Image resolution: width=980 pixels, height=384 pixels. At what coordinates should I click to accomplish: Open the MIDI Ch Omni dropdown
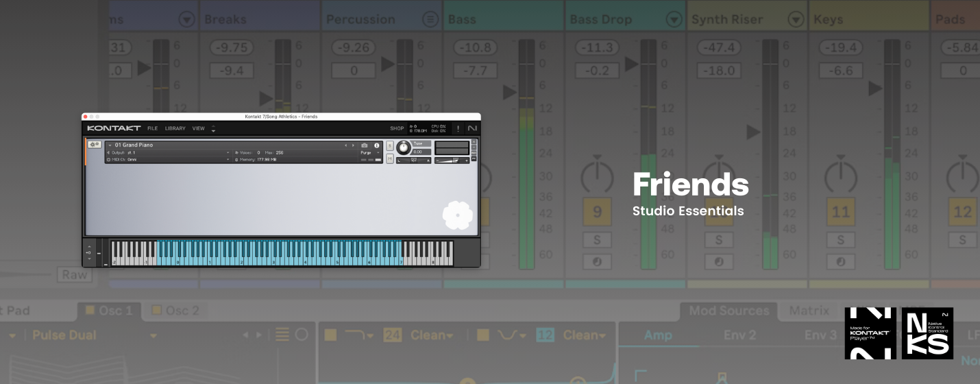pyautogui.click(x=228, y=160)
